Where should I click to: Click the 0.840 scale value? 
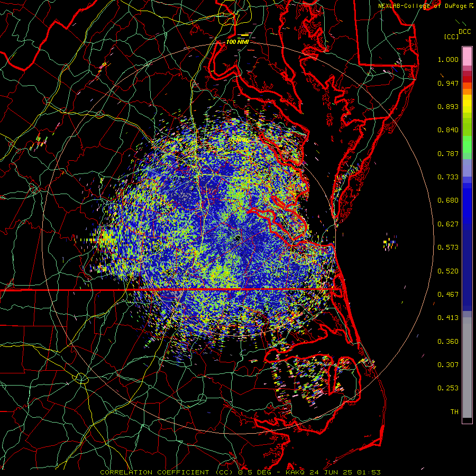pos(448,130)
